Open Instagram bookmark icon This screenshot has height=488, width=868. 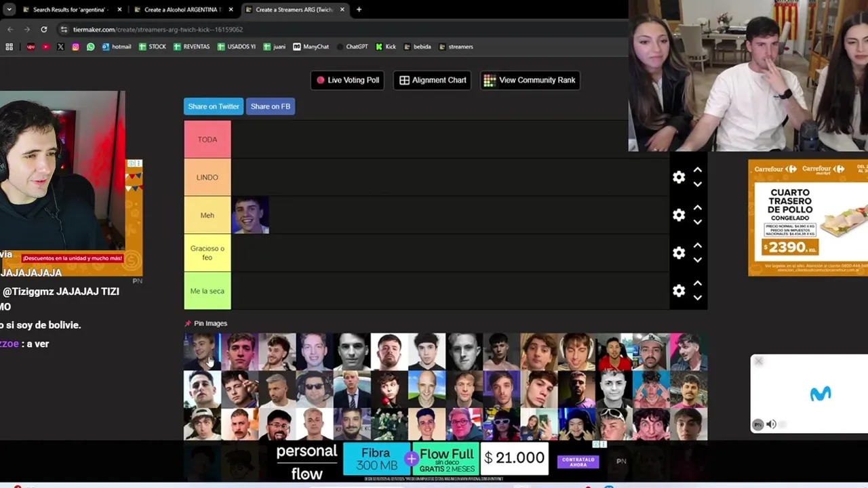75,47
